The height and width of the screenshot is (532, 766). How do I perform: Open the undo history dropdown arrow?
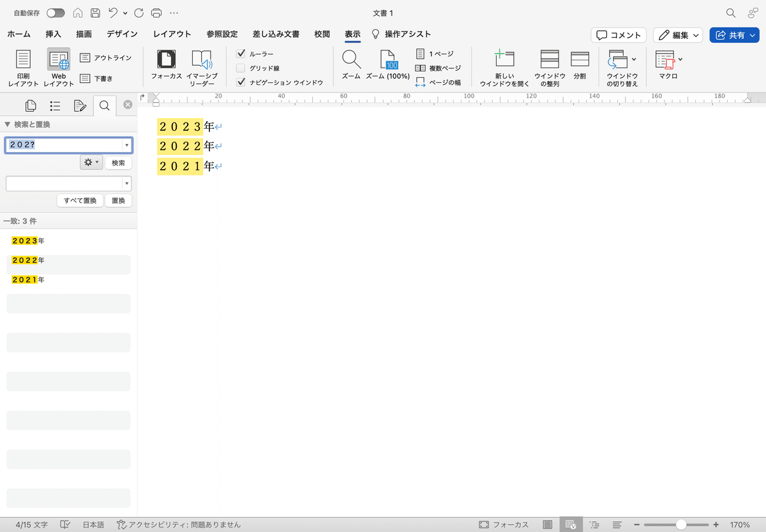tap(125, 13)
